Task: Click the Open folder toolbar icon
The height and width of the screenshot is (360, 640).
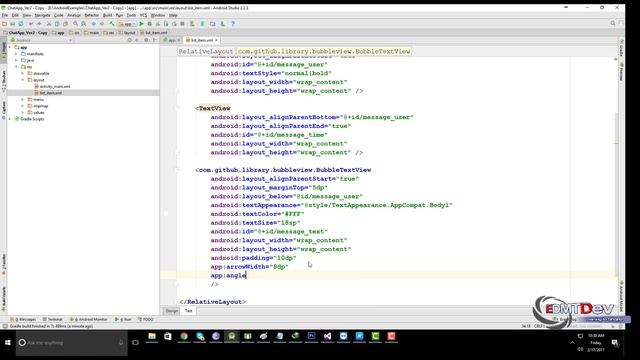Action: pos(4,24)
